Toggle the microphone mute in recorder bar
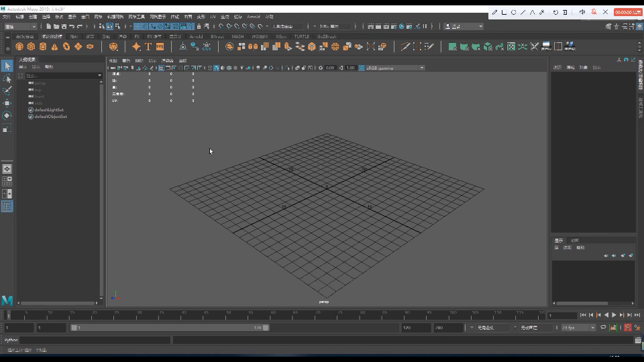The height and width of the screenshot is (362, 644). point(594,12)
